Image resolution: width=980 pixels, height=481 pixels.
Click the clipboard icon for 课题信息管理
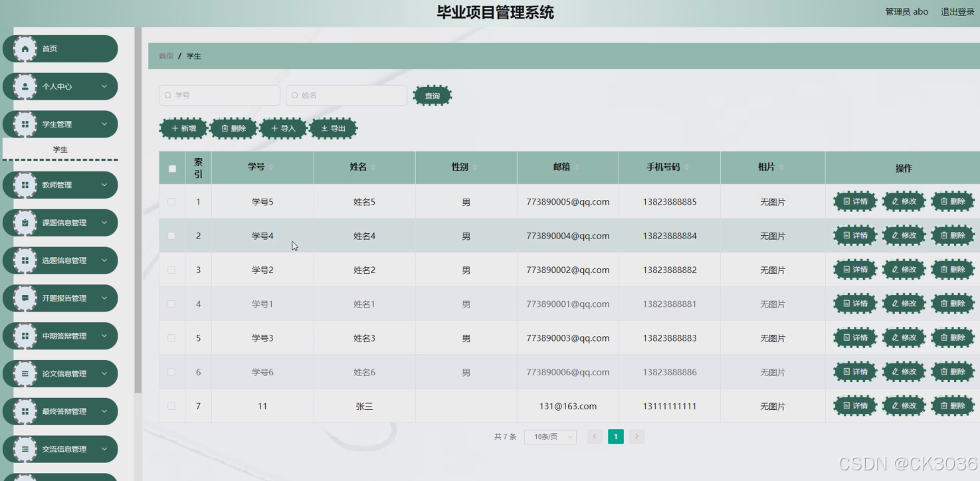click(x=25, y=223)
